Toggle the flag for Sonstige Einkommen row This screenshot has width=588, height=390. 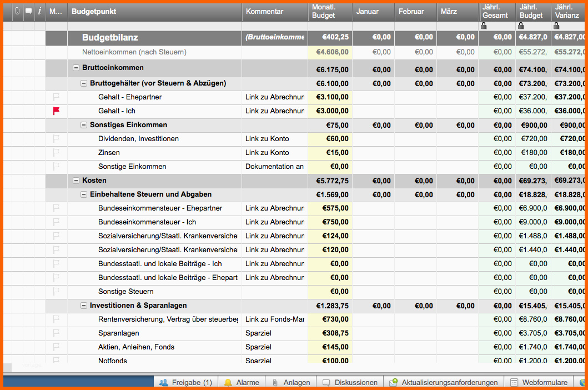[56, 167]
